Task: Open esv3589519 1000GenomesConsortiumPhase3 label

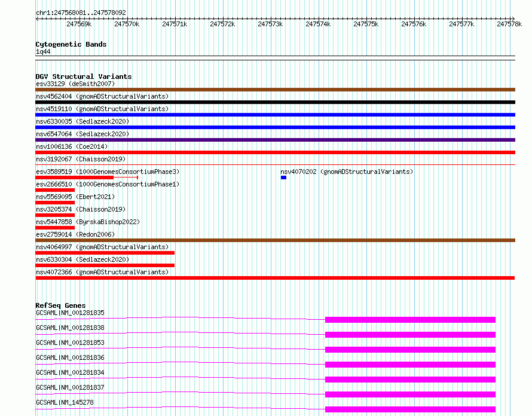Action: [x=108, y=172]
